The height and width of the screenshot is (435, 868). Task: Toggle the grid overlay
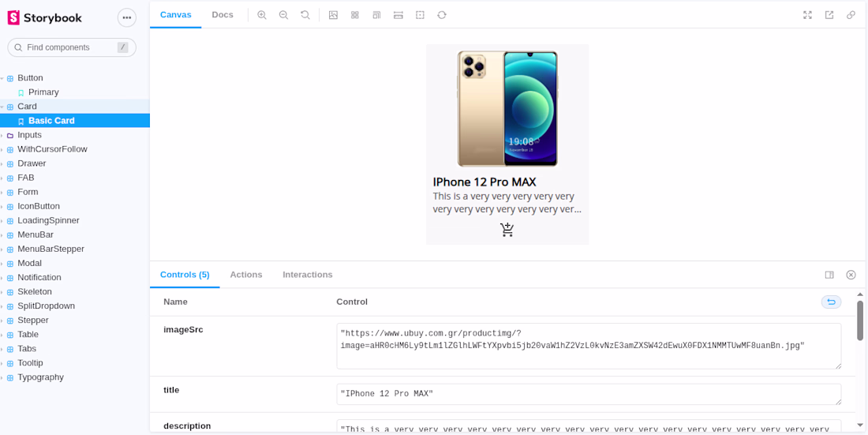355,15
